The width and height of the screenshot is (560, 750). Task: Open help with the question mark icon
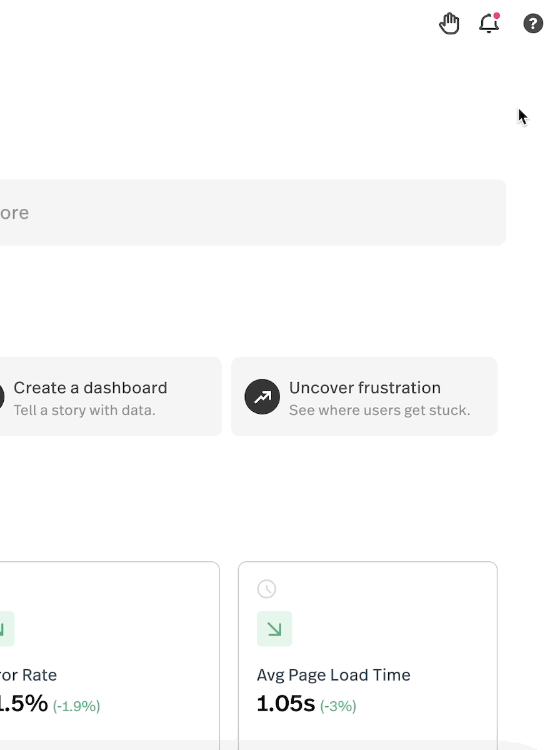(532, 24)
